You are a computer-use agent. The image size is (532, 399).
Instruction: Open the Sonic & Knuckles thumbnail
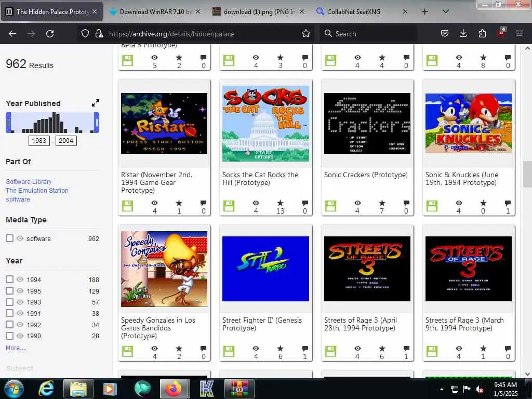click(x=468, y=123)
